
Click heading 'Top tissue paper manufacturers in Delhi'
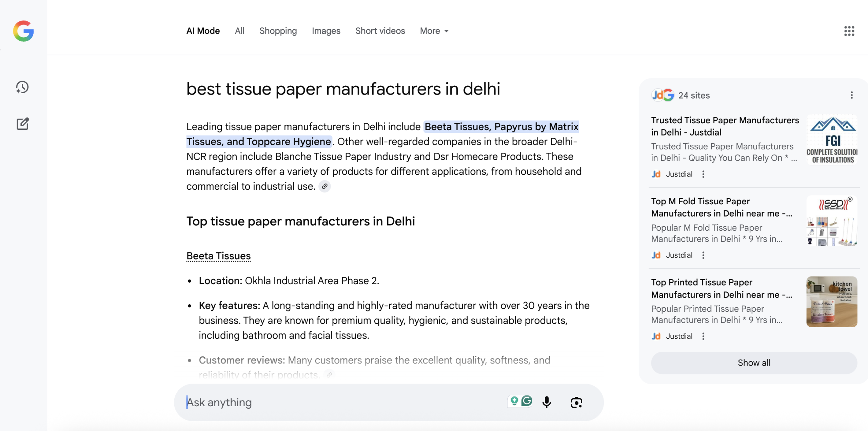(x=301, y=221)
